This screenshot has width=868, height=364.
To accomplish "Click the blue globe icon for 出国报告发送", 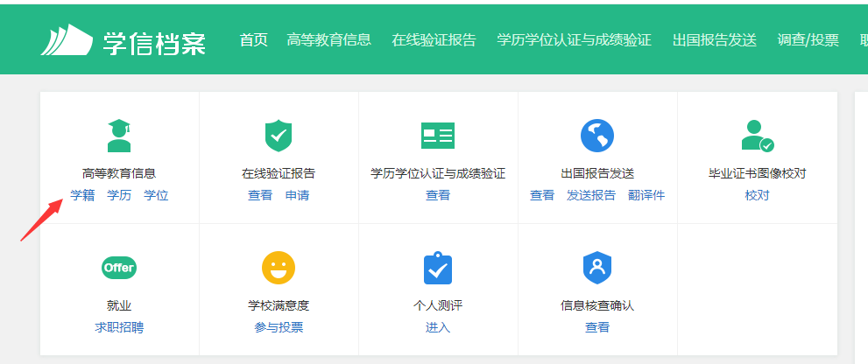I will tap(597, 136).
